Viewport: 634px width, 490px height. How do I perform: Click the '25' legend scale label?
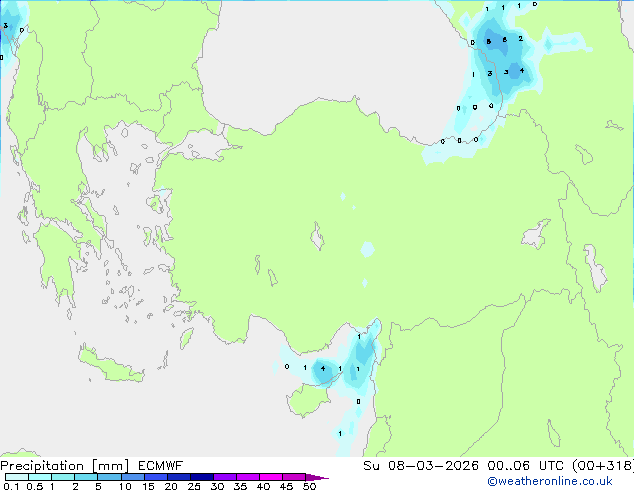pyautogui.click(x=194, y=486)
